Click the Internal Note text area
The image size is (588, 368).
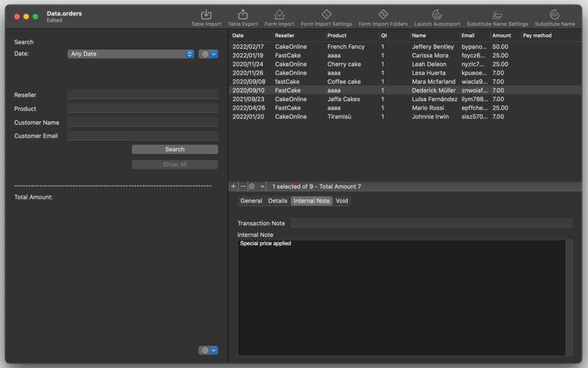401,298
